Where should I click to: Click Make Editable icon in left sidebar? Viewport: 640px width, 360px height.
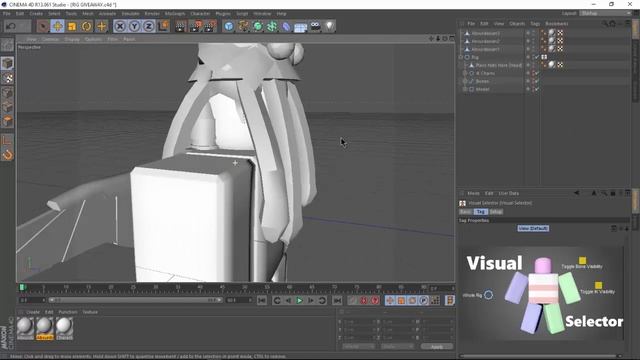click(x=7, y=45)
